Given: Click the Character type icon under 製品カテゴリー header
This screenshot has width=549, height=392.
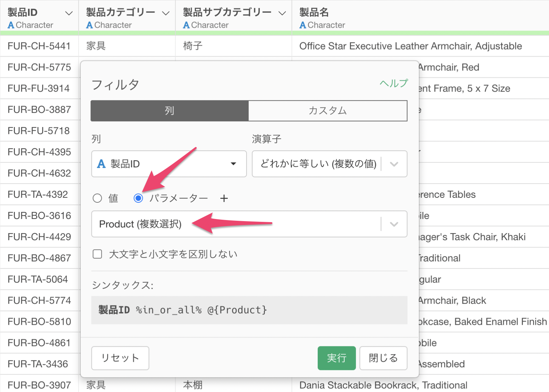Looking at the screenshot, I should click(x=90, y=25).
